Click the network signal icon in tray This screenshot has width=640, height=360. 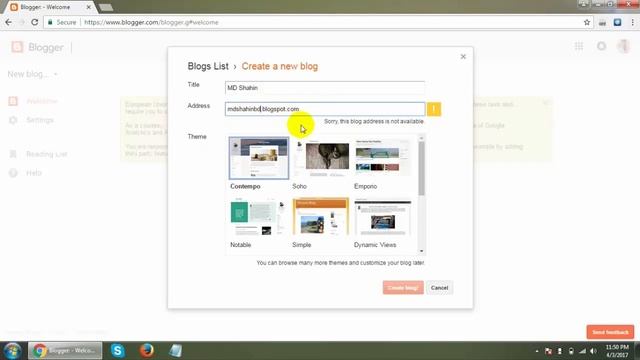tap(582, 351)
